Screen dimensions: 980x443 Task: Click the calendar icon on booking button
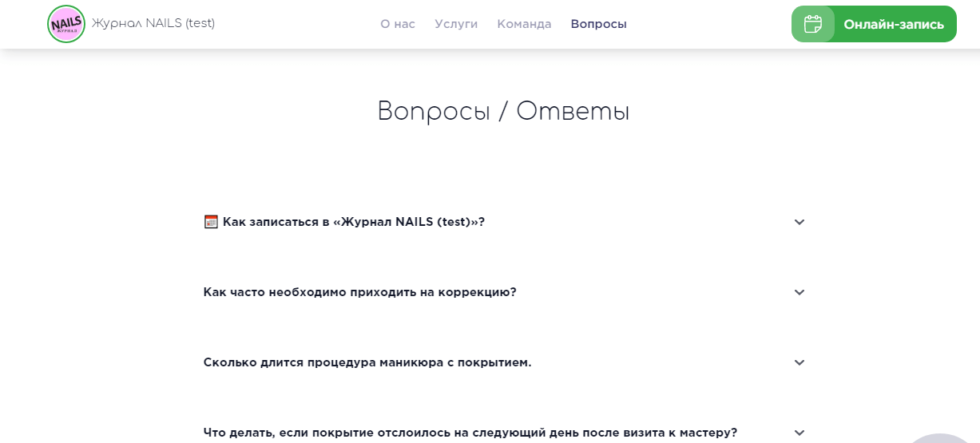click(813, 24)
